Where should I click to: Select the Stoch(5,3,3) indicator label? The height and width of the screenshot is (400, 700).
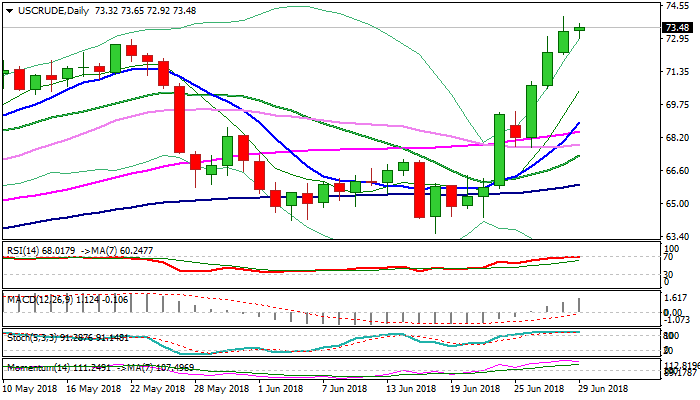30,336
